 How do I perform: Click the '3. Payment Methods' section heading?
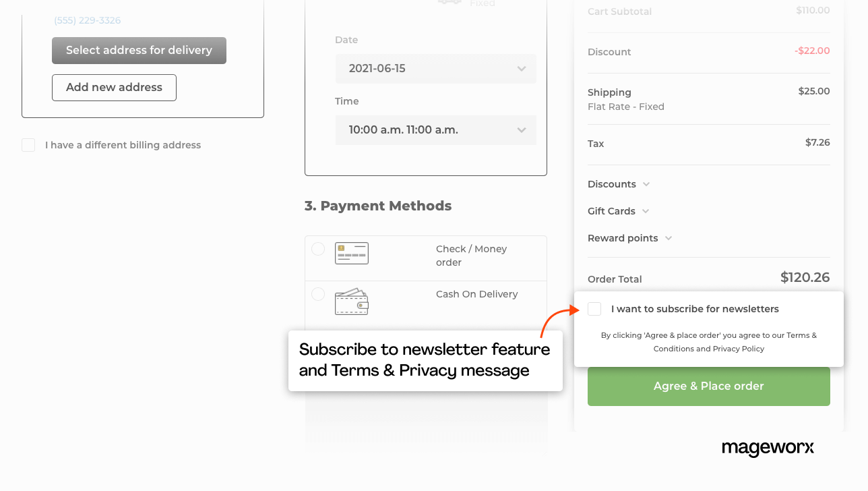[377, 206]
